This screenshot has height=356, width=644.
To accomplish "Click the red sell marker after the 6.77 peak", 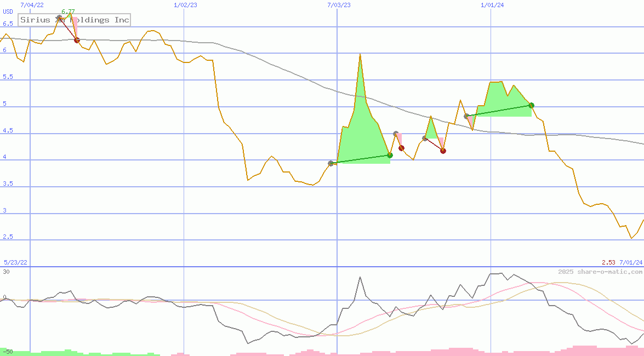I will coord(77,40).
